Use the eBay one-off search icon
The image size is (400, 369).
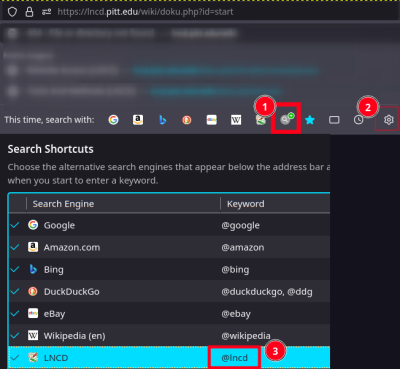(212, 120)
